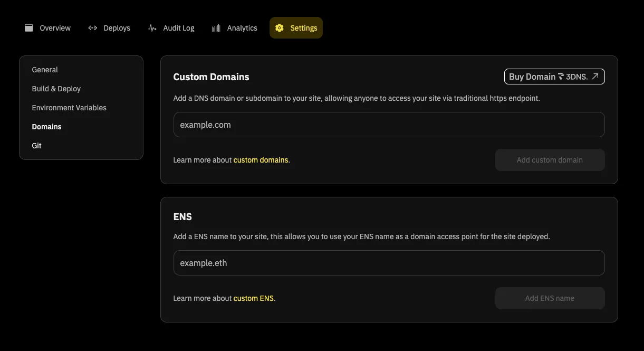Viewport: 644px width, 351px height.
Task: Click the Settings gear icon
Action: tap(280, 28)
